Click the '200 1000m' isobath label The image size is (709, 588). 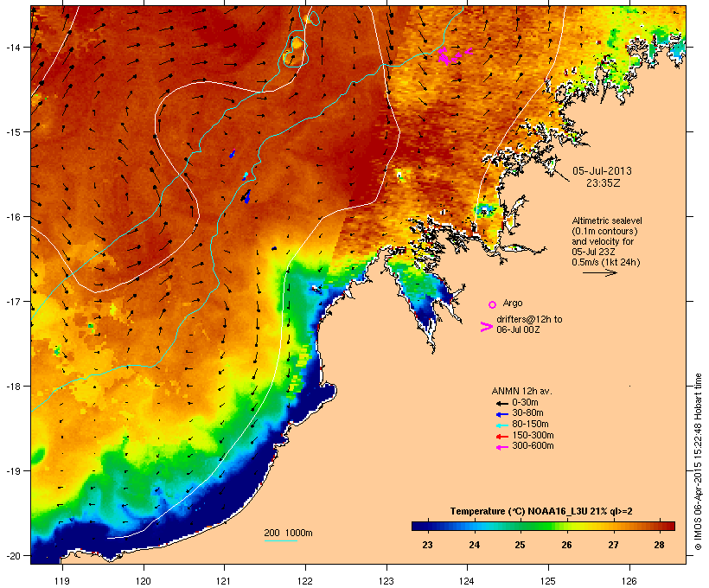pos(288,533)
